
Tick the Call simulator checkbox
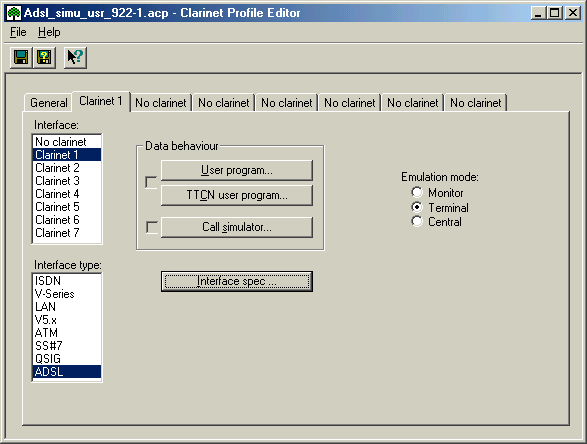152,227
